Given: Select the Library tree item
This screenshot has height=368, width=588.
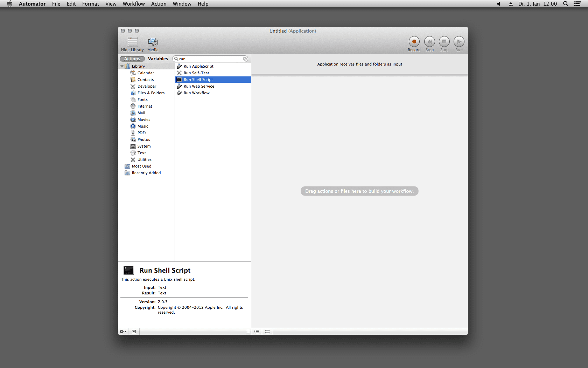Looking at the screenshot, I should tap(146, 66).
